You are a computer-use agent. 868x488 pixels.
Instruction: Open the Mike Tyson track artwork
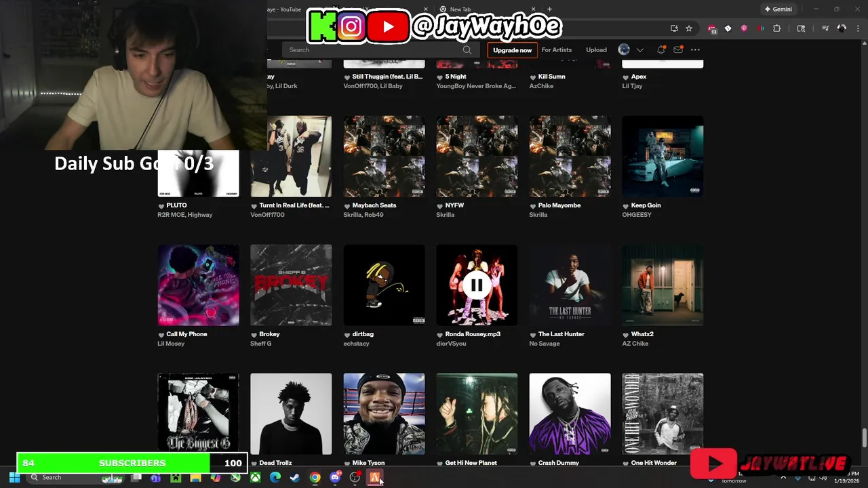[x=384, y=413]
